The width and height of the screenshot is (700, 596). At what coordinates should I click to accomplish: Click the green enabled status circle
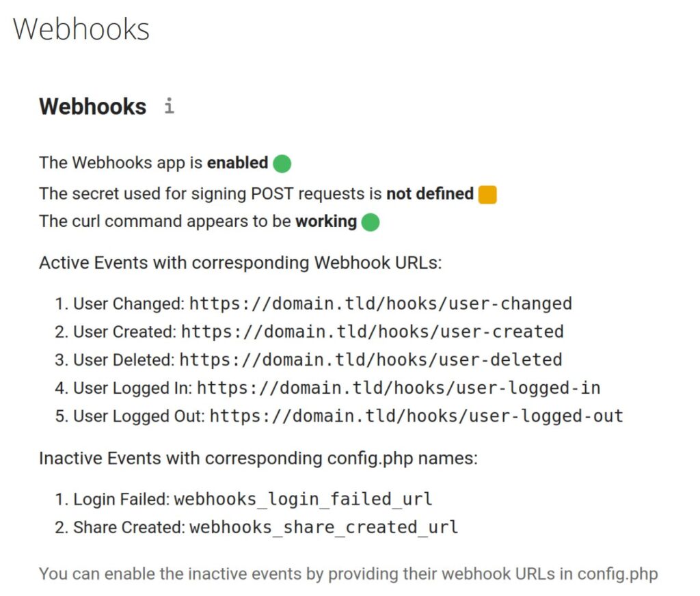coord(282,163)
